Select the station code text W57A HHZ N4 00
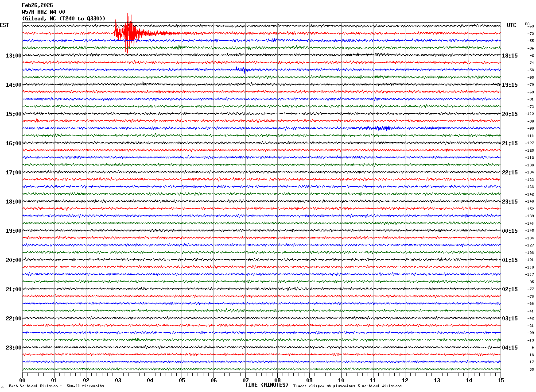The image size is (536, 392). pyautogui.click(x=43, y=12)
